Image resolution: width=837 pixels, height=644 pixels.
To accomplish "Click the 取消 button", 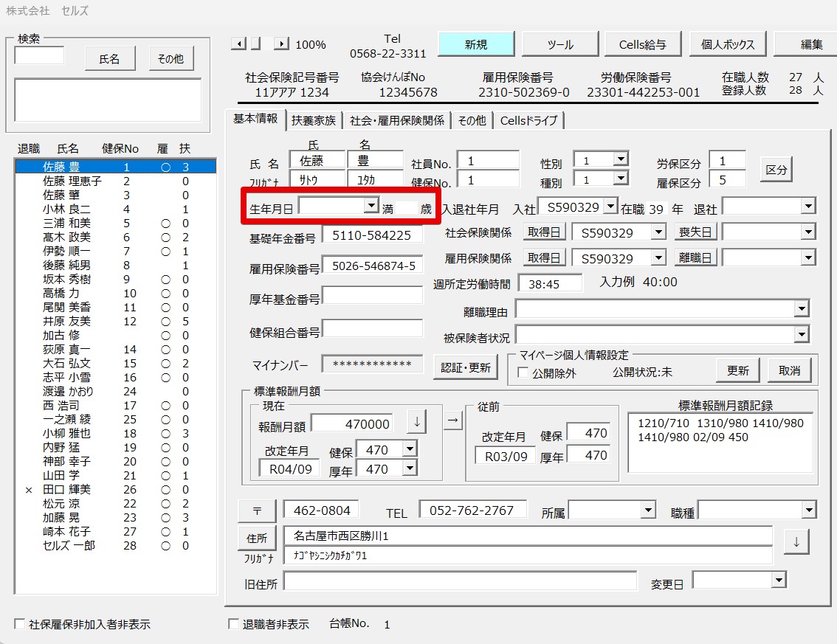I will tap(790, 370).
